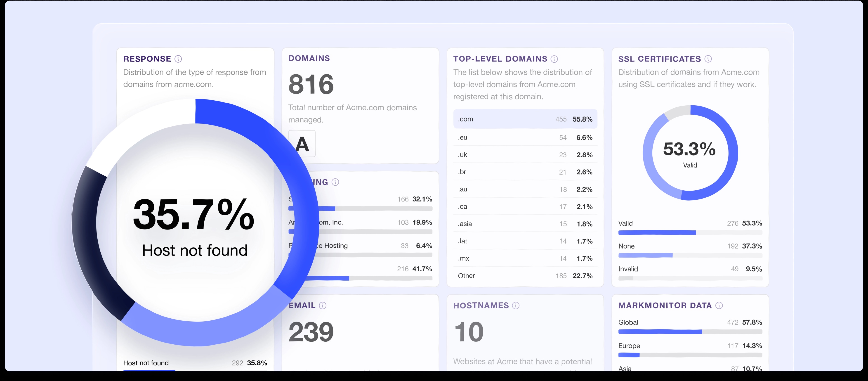Image resolution: width=868 pixels, height=381 pixels.
Task: Click the letter A grade badge in Domains card
Action: 302,144
